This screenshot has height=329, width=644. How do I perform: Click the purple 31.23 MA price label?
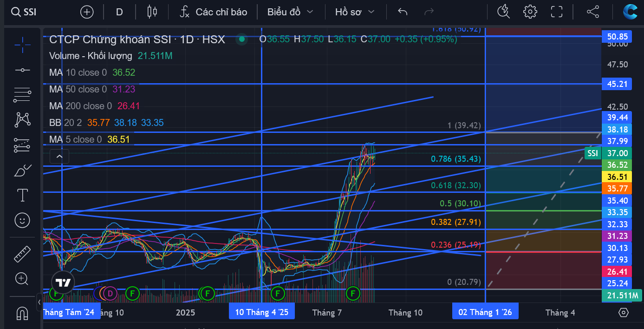[617, 236]
